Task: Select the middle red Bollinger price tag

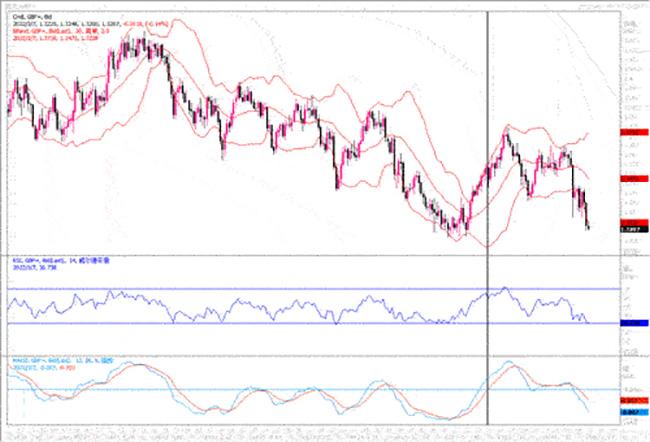Action: tap(630, 178)
